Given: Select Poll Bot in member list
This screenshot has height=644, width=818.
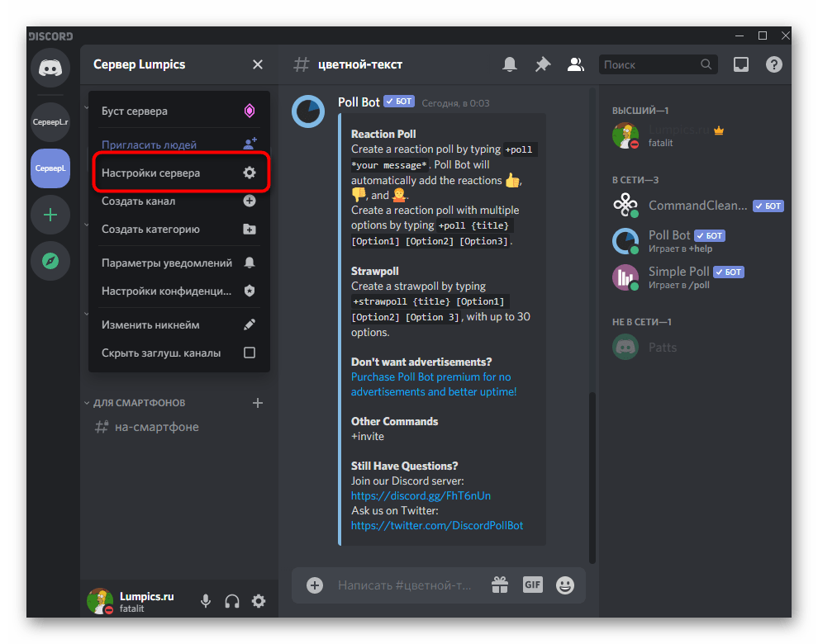Looking at the screenshot, I should pyautogui.click(x=697, y=241).
